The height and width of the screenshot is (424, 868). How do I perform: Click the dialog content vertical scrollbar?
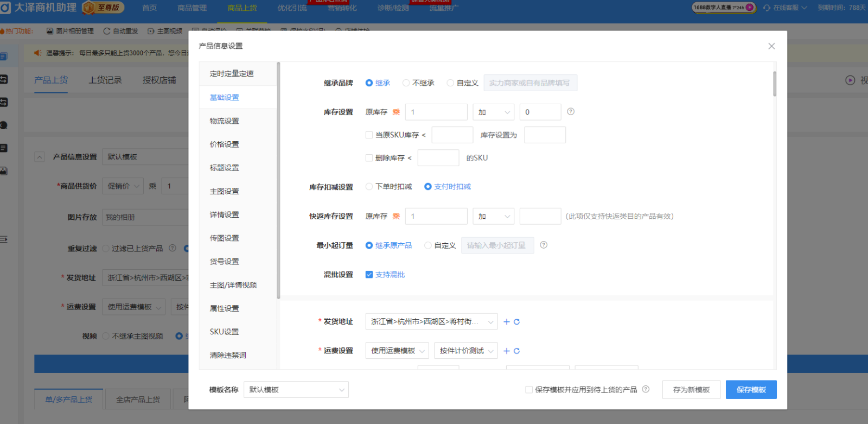[775, 84]
